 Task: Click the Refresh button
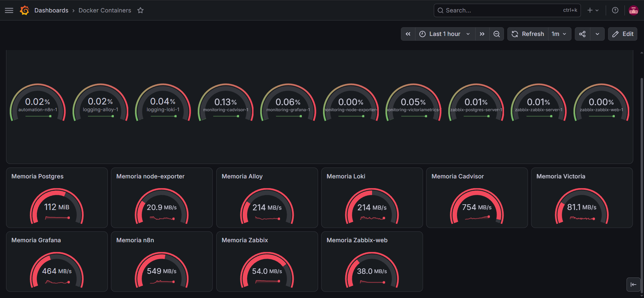pyautogui.click(x=528, y=34)
